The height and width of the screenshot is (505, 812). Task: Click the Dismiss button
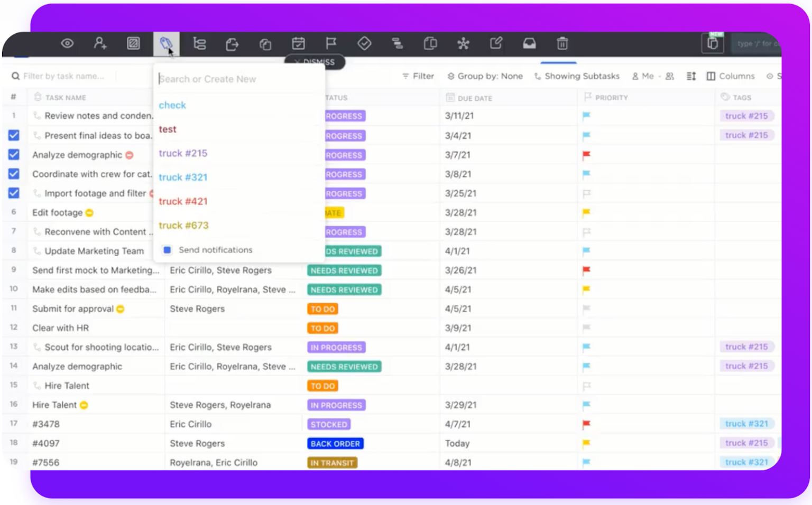(315, 62)
